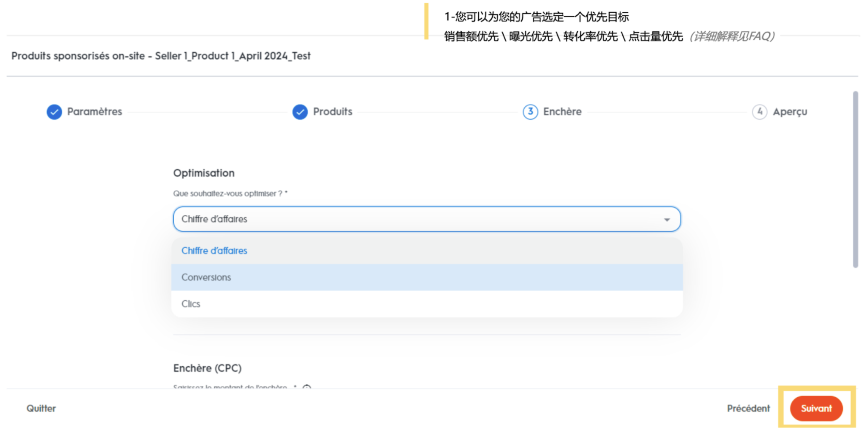Click the Produits completed checkmark icon
The width and height of the screenshot is (868, 440).
tap(300, 112)
